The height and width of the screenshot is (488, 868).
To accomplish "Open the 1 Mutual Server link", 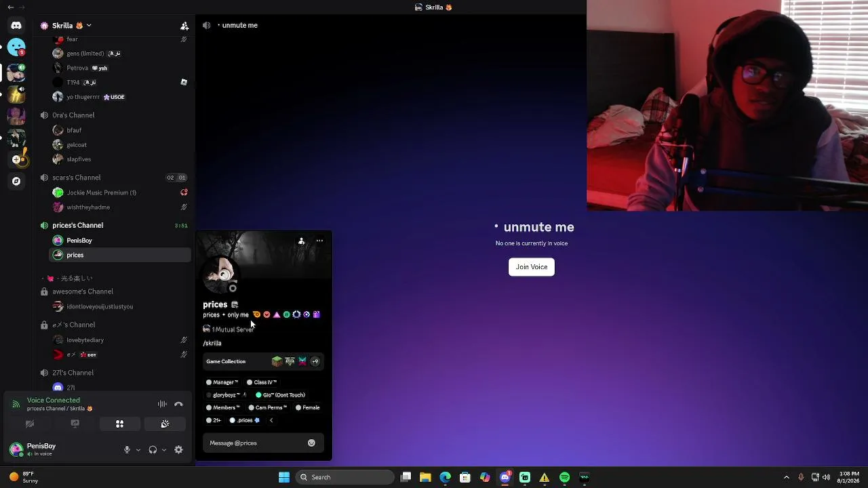I will tap(229, 329).
